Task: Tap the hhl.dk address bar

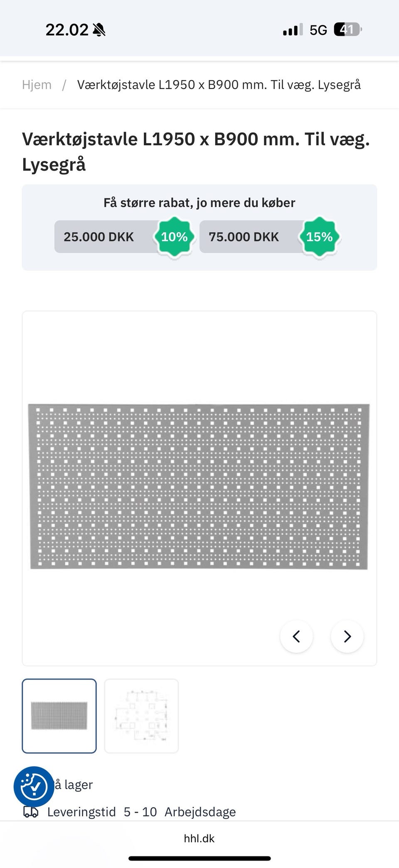Action: (x=199, y=838)
